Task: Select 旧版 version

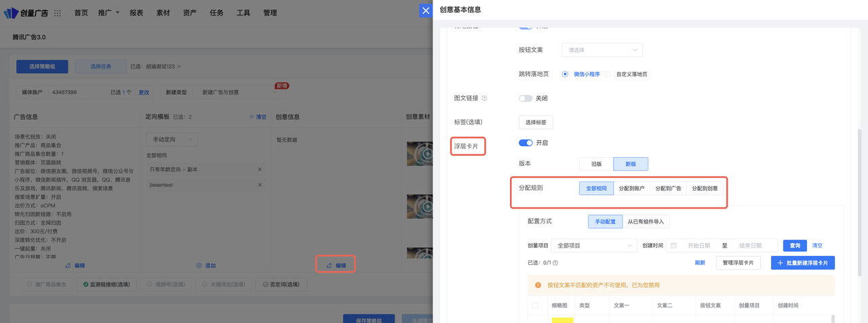Action: click(597, 164)
